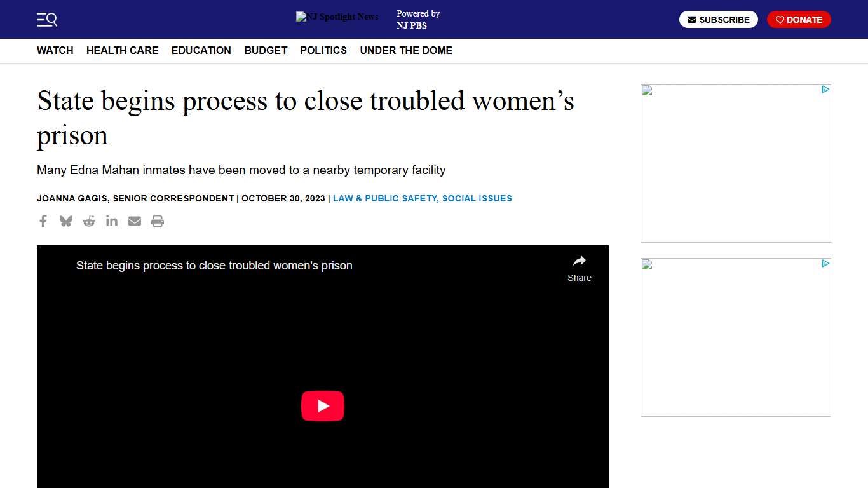Open the hamburger menu with search icon

[46, 19]
